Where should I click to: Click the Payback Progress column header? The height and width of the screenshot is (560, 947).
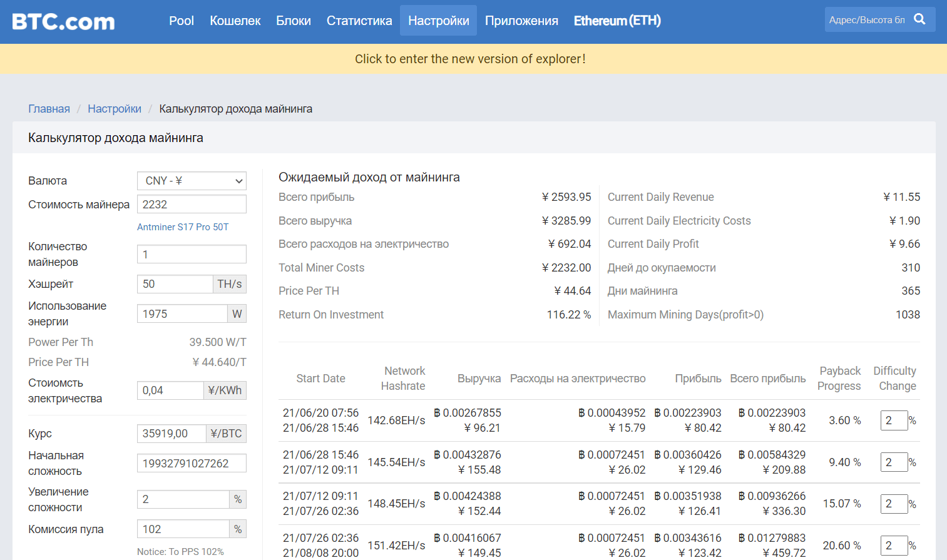[839, 379]
